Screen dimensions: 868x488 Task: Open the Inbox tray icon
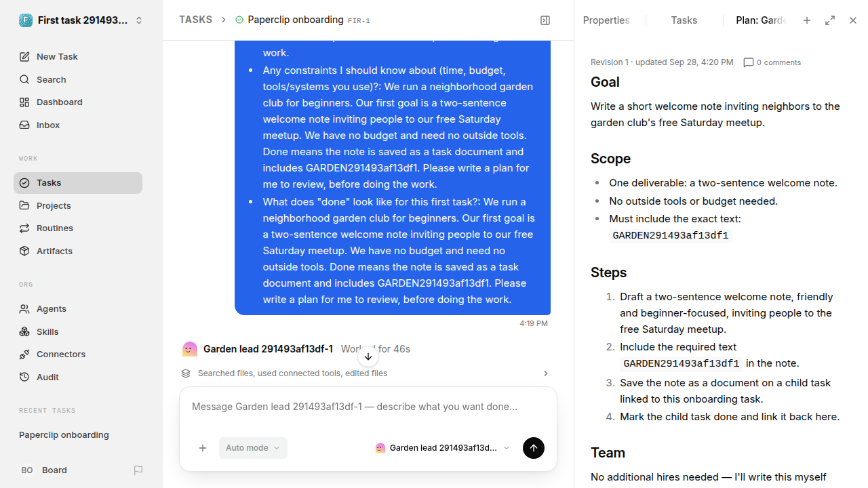coord(24,125)
